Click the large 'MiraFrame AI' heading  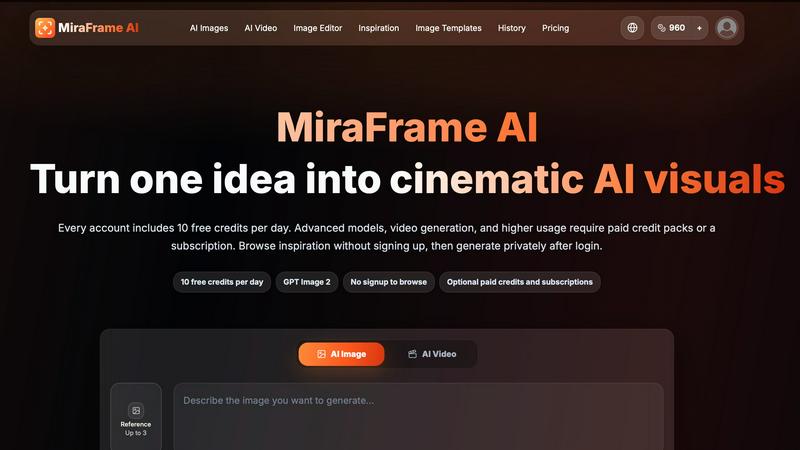(407, 127)
